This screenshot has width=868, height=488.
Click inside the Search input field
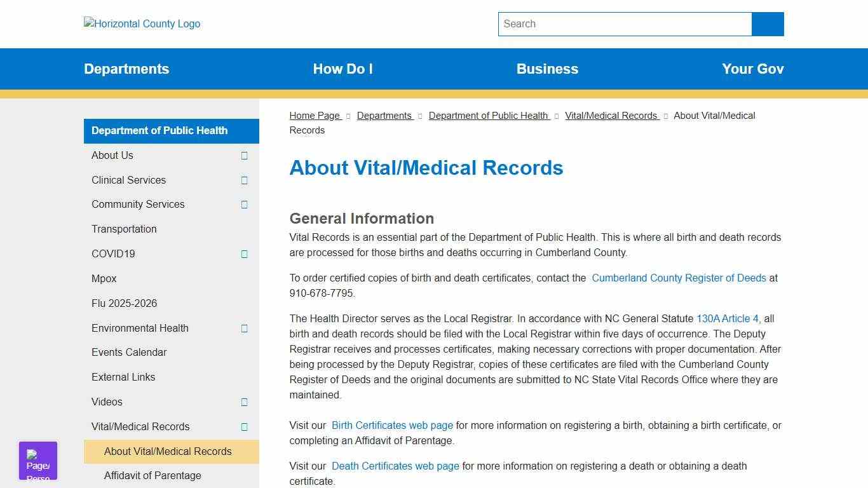click(x=625, y=24)
